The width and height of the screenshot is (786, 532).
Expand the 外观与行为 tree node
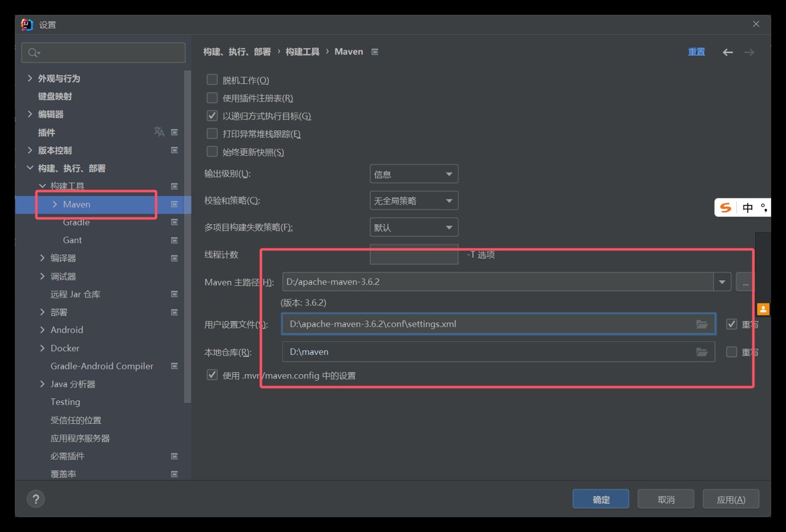29,78
